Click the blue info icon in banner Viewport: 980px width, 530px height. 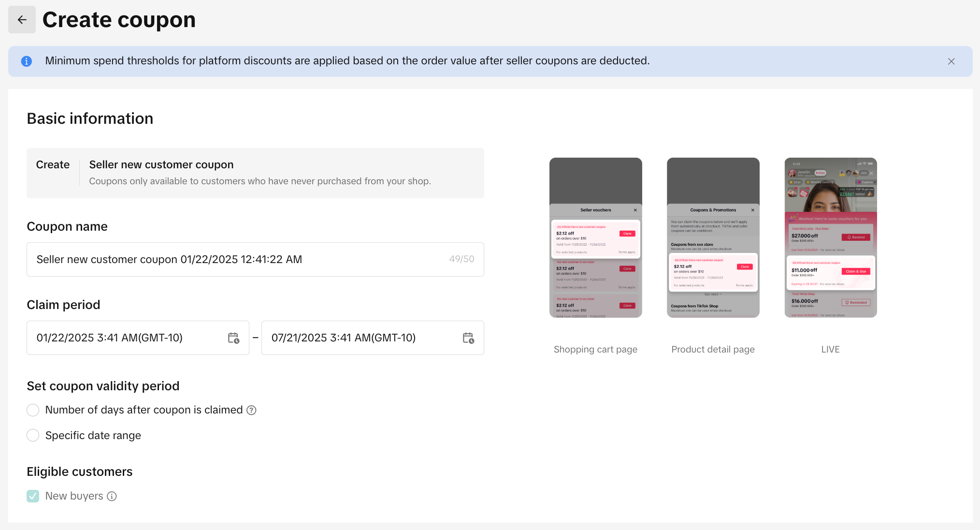click(x=27, y=61)
